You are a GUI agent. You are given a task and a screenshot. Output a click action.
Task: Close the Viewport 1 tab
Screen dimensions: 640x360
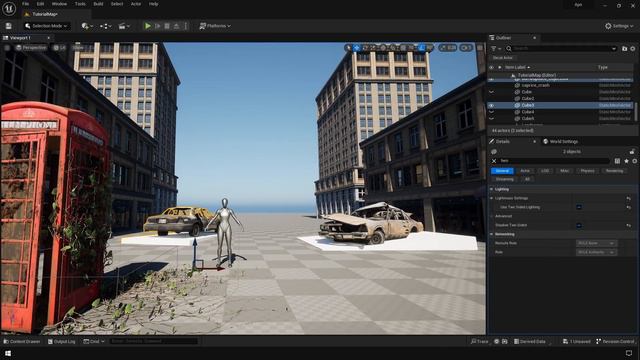[49, 38]
